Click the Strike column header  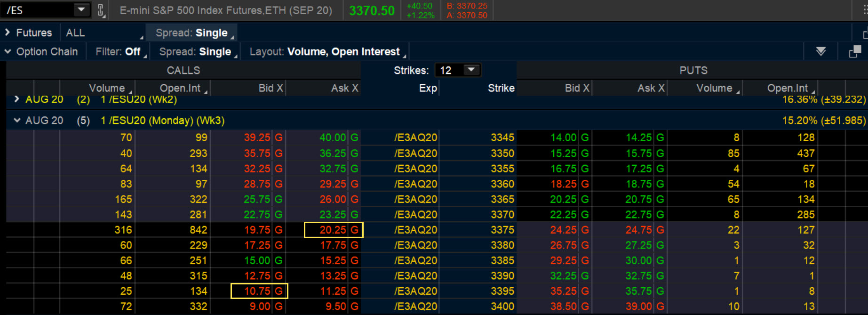[501, 88]
